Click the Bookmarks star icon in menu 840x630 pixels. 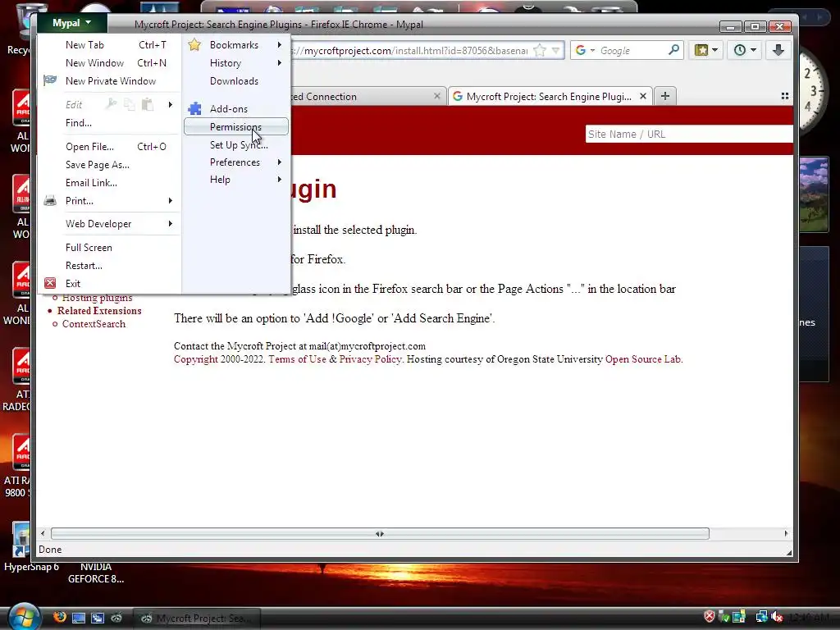tap(194, 45)
